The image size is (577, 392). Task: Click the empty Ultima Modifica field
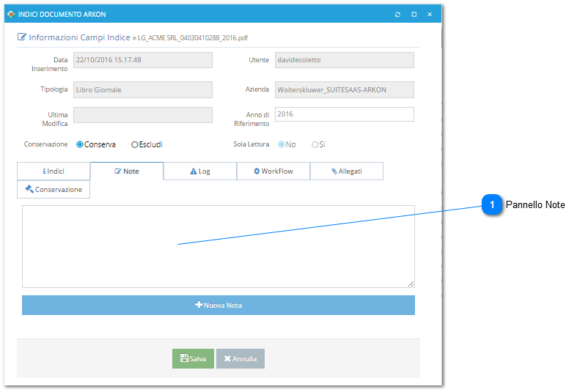(143, 115)
